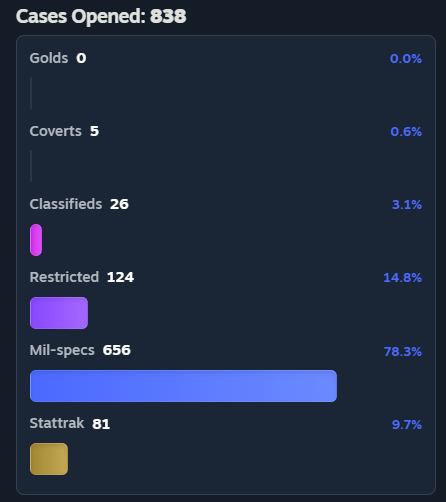
Task: Click the purple Restricted bar
Action: click(59, 313)
